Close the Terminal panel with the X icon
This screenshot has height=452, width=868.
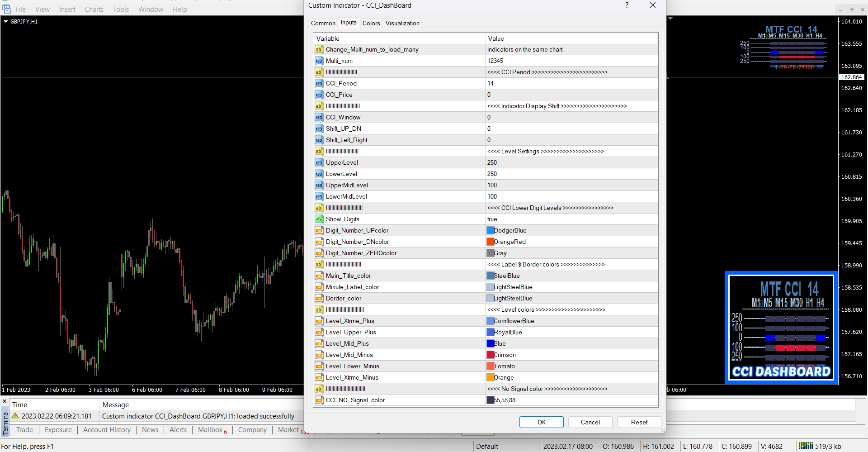point(5,401)
